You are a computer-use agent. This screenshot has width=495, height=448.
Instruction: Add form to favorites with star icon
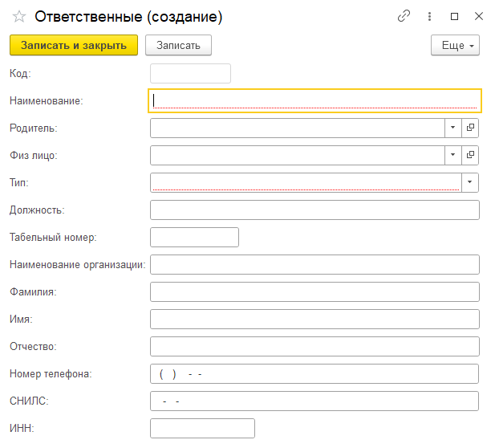pos(19,16)
